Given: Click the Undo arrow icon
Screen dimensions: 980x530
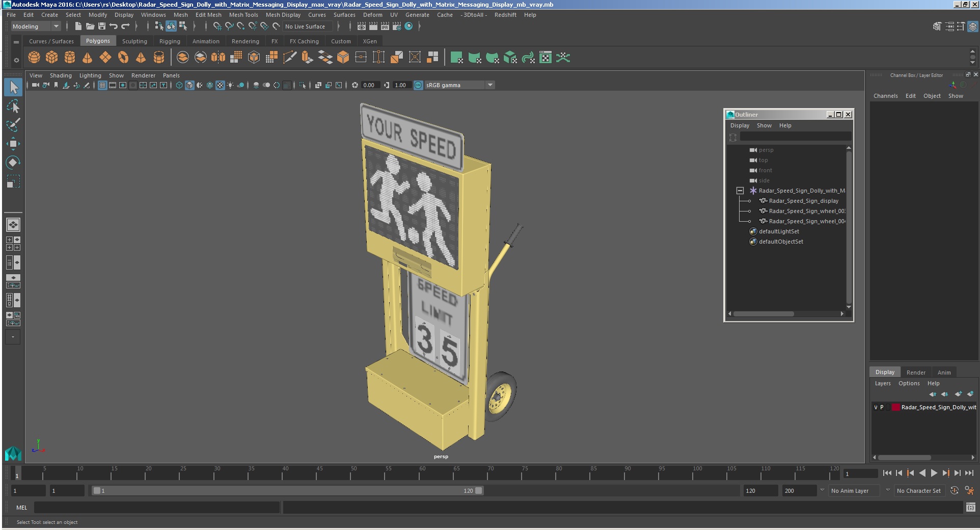Looking at the screenshot, I should point(114,26).
